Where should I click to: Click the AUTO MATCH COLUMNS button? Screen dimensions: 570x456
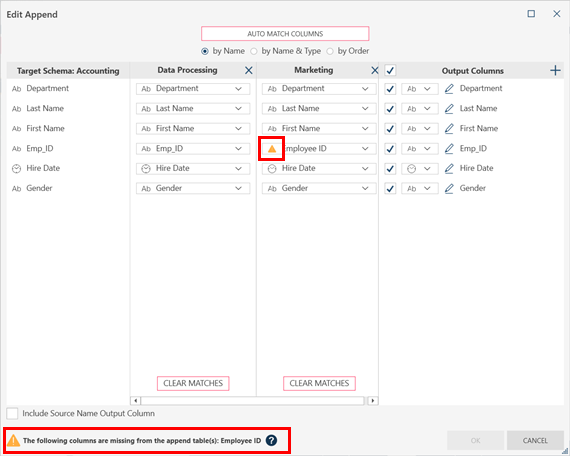285,34
